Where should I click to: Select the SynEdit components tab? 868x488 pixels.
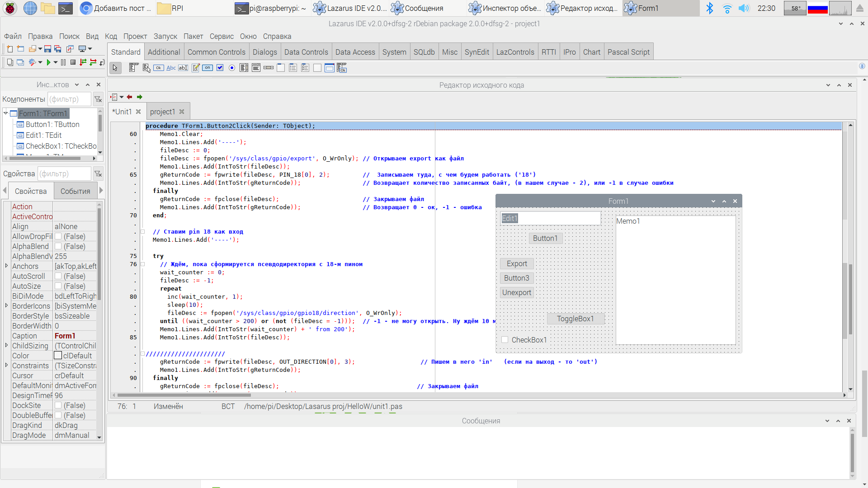coord(477,52)
